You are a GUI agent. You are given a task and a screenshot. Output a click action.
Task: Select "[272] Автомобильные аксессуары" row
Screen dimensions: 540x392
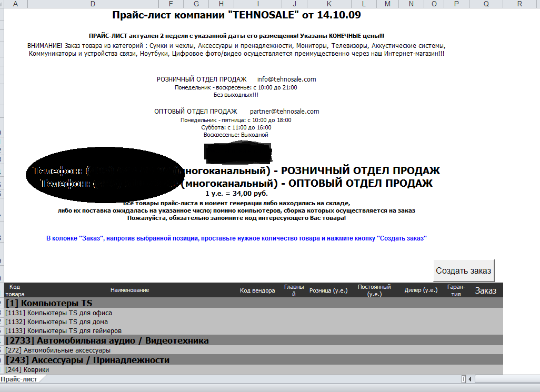tap(58, 350)
